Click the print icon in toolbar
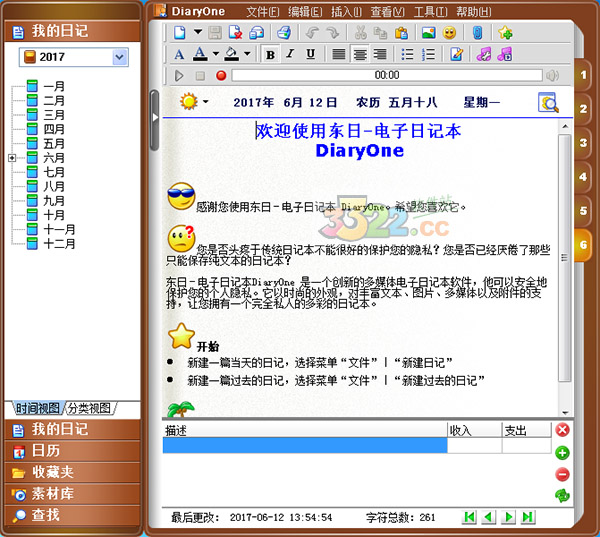600x537 pixels. point(283,33)
